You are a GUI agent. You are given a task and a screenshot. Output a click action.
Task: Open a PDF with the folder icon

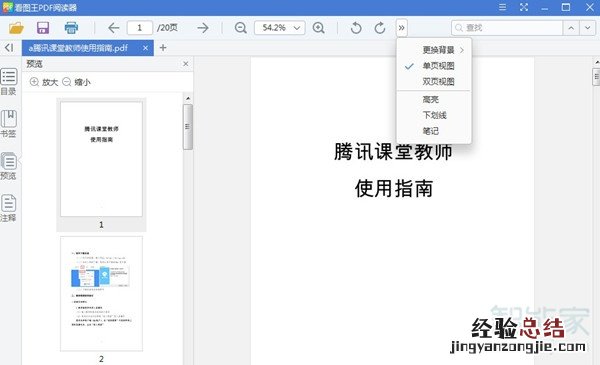(16, 28)
